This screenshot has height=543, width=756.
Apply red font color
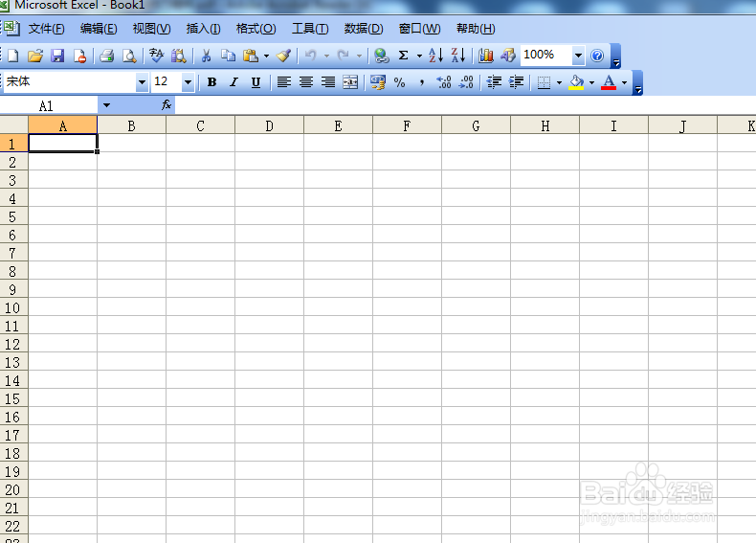coord(609,82)
